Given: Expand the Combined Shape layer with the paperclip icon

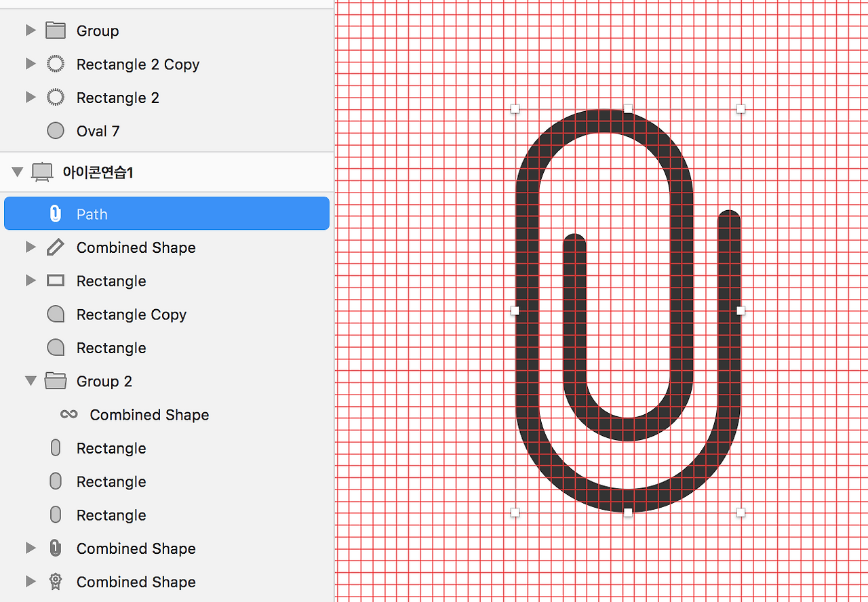Looking at the screenshot, I should click(x=30, y=548).
